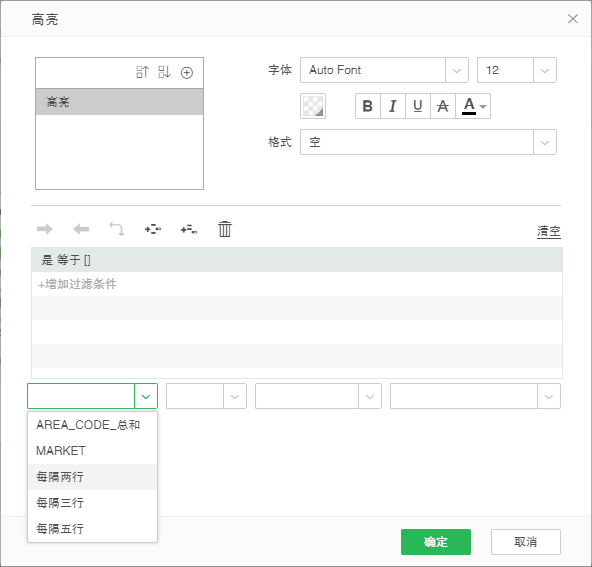Image resolution: width=592 pixels, height=567 pixels.
Task: Indent condition with right arrow
Action: pos(45,229)
